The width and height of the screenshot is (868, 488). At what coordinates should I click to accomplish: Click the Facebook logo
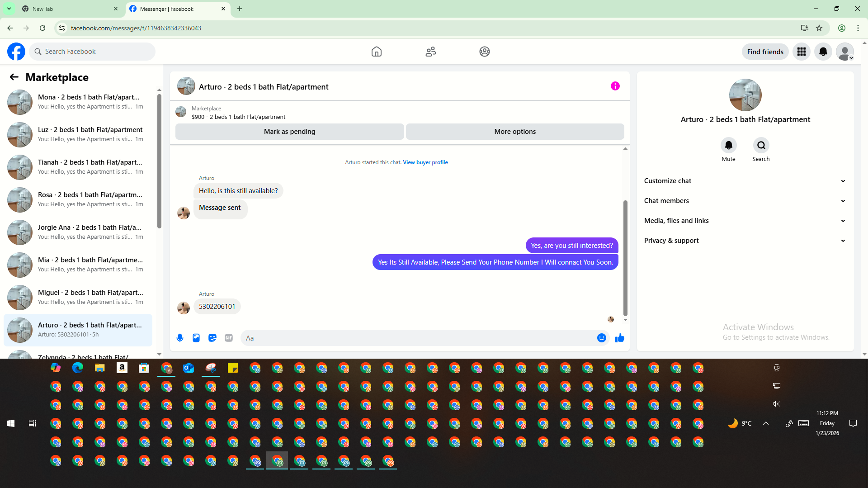16,52
